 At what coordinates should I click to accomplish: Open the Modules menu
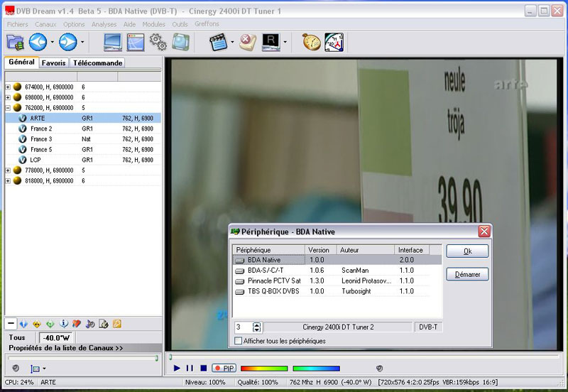[x=153, y=24]
